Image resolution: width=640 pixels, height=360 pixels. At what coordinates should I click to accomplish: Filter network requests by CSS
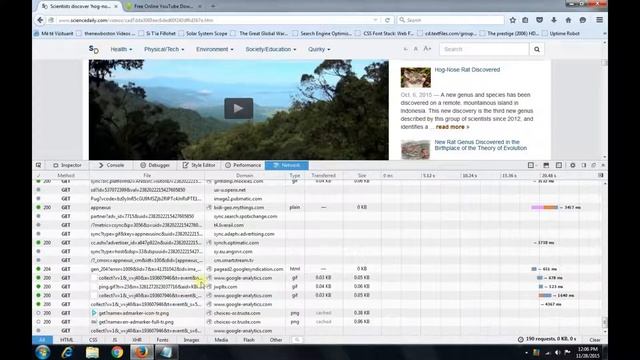tap(93, 340)
